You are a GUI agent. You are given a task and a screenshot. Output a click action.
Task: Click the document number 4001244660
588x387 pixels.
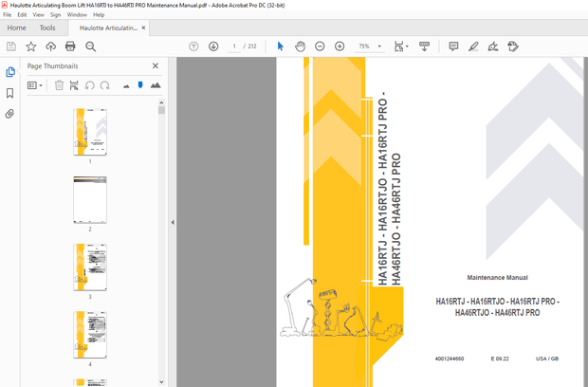450,359
